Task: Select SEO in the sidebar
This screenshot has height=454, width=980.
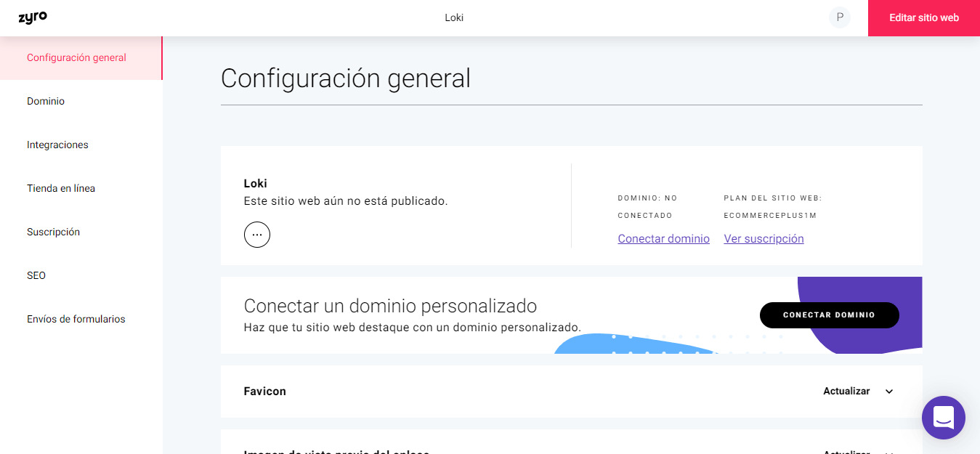Action: tap(37, 275)
